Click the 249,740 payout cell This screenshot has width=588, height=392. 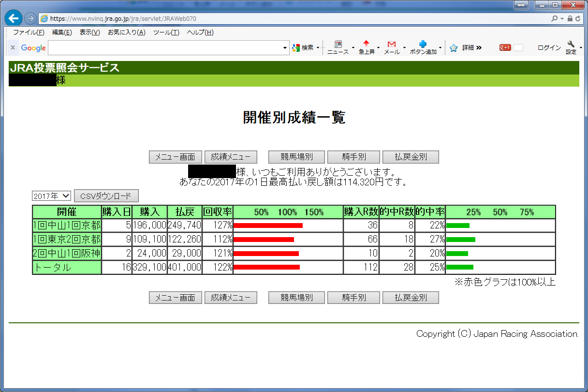pos(185,226)
